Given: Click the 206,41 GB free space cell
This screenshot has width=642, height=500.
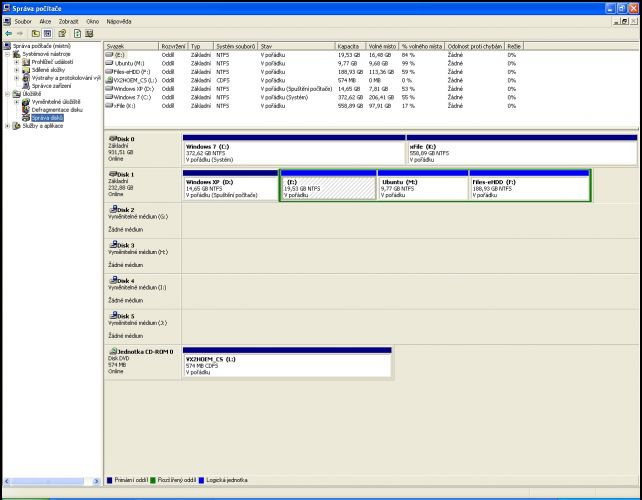Looking at the screenshot, I should (381, 97).
